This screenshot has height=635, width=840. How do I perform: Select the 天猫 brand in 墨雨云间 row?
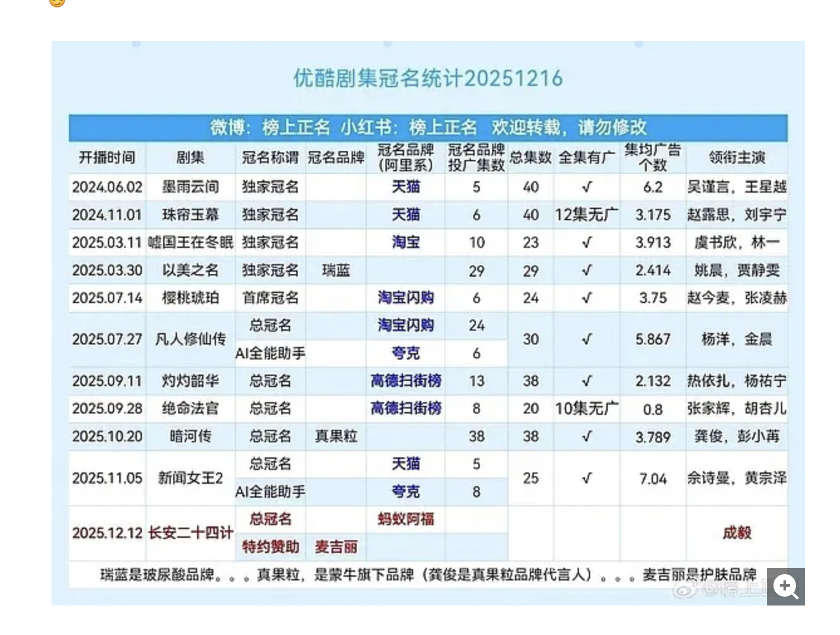click(406, 187)
